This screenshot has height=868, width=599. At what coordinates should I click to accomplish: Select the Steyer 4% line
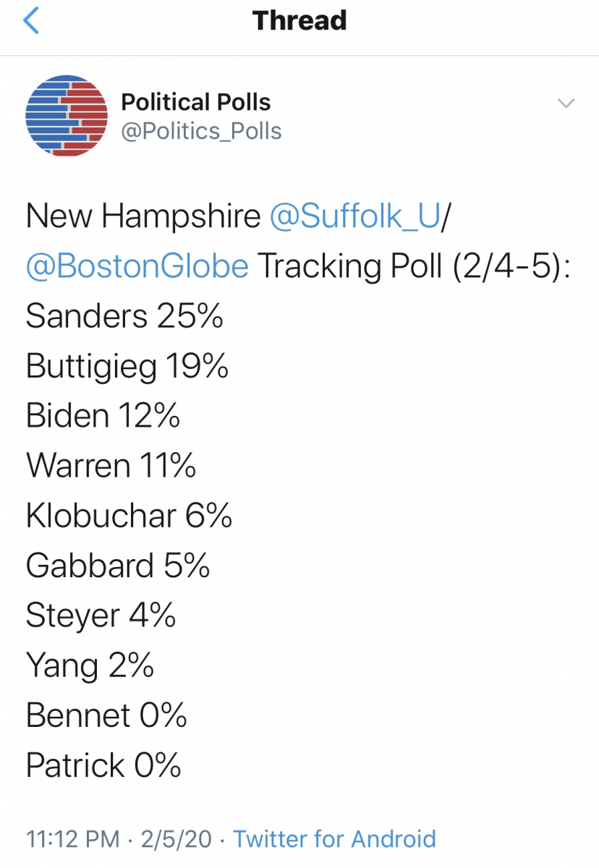[101, 616]
